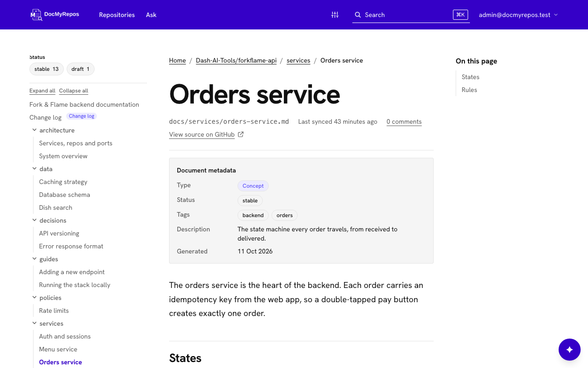The image size is (588, 368).
Task: Click the 11 Oct 2026 generated date
Action: click(x=255, y=251)
